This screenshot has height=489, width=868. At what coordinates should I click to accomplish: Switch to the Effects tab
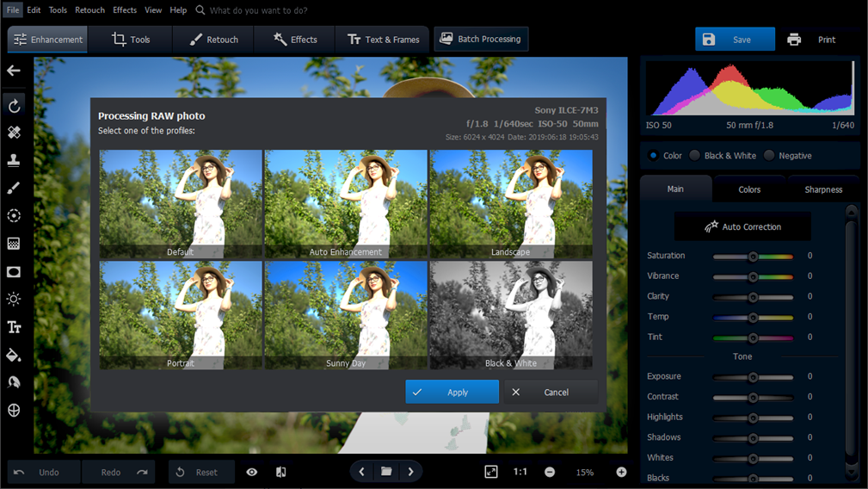(x=295, y=40)
